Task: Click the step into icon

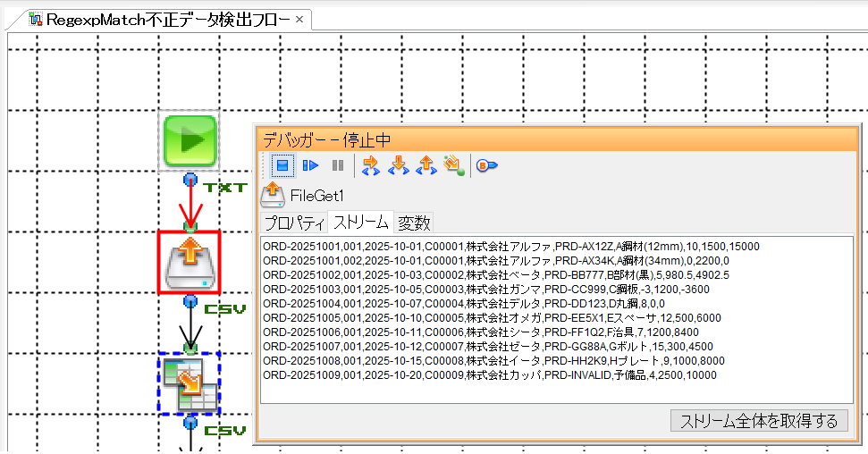Action: click(x=399, y=165)
